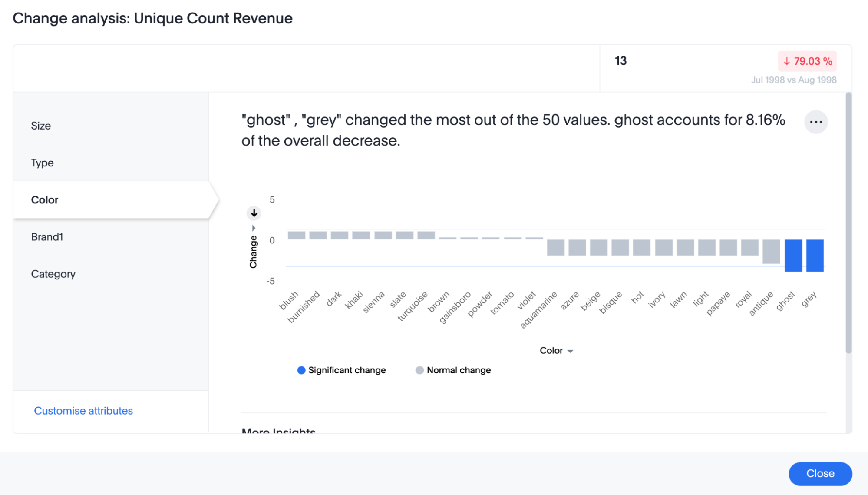Select the Brand1 attribute

tap(47, 237)
